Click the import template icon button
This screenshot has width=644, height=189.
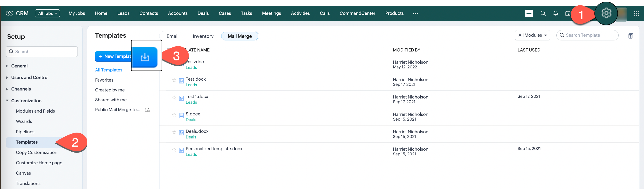pyautogui.click(x=145, y=57)
